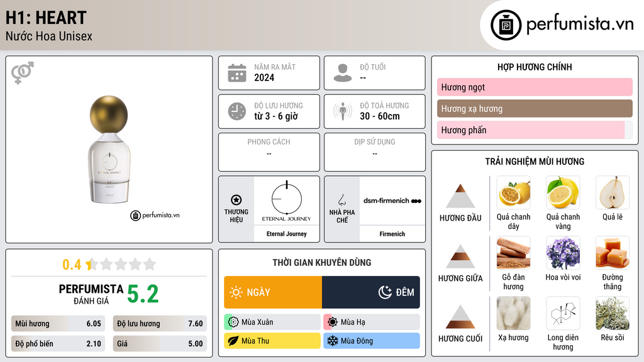This screenshot has height=362, width=644.
Task: Select the Hương ngọt accord bar
Action: point(535,87)
